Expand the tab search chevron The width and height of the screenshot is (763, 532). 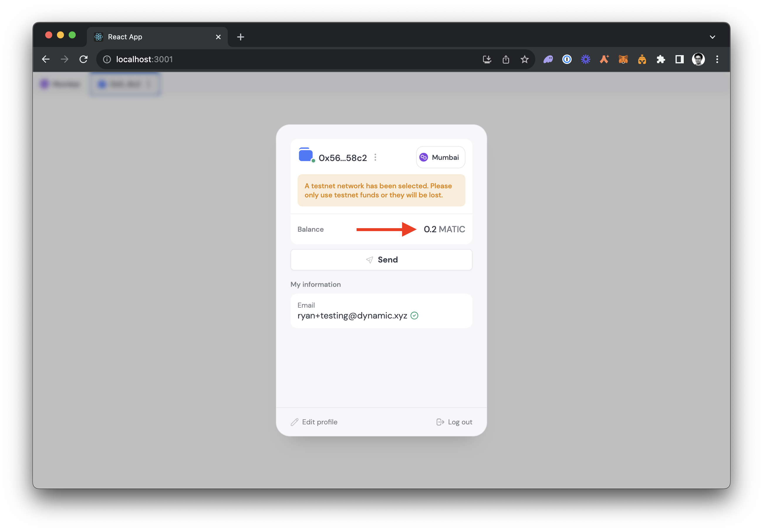pyautogui.click(x=712, y=37)
